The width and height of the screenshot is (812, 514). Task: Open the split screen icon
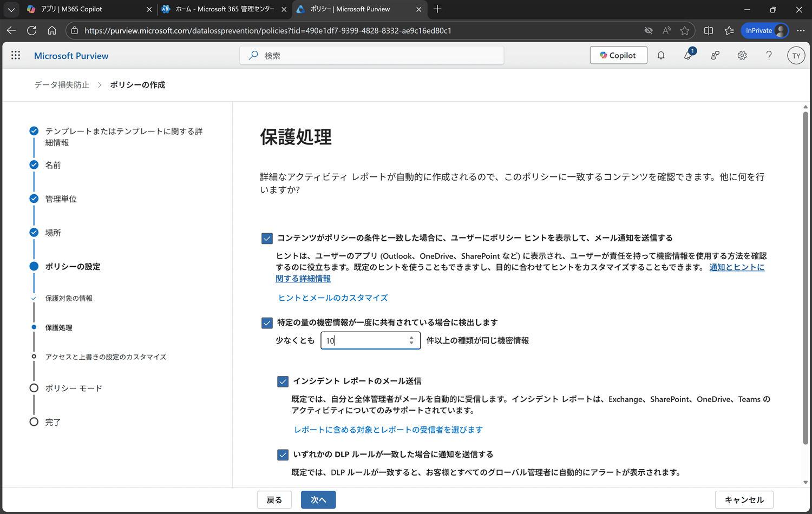(x=709, y=30)
